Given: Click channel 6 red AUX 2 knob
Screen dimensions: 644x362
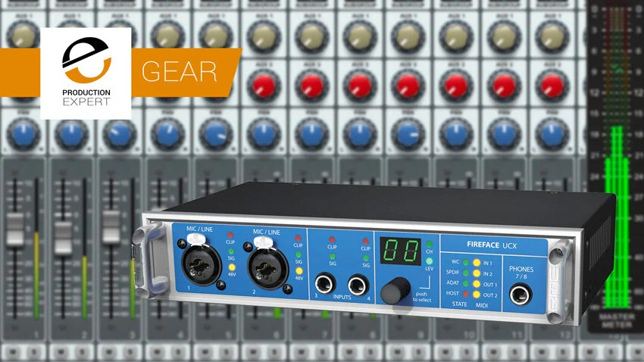Looking at the screenshot, I should tap(264, 86).
